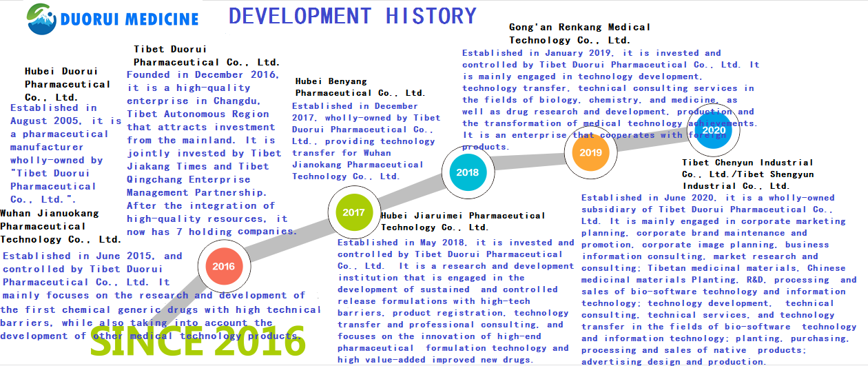Screen dimensions: 868x366
Task: Select the orange 2019 timeline circle
Action: [x=590, y=152]
